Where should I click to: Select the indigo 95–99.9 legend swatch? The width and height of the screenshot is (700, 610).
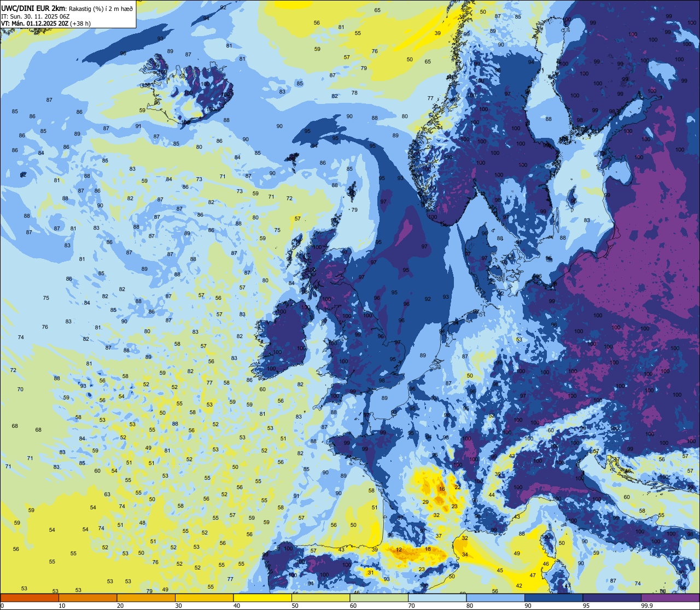612,597
